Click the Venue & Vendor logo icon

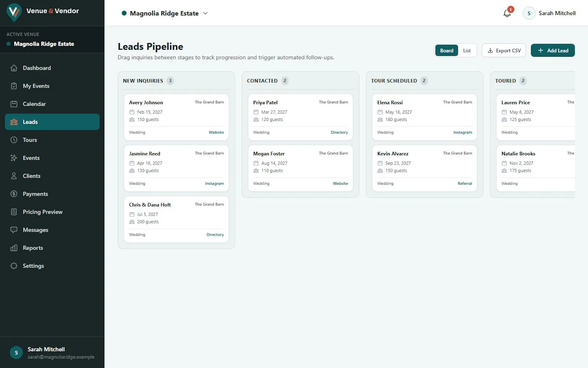[x=14, y=12]
